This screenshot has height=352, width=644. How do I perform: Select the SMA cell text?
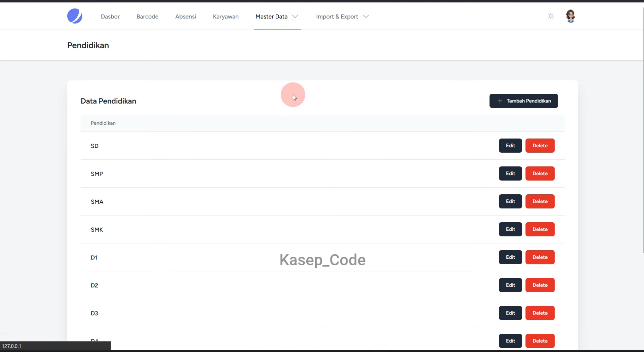(97, 202)
